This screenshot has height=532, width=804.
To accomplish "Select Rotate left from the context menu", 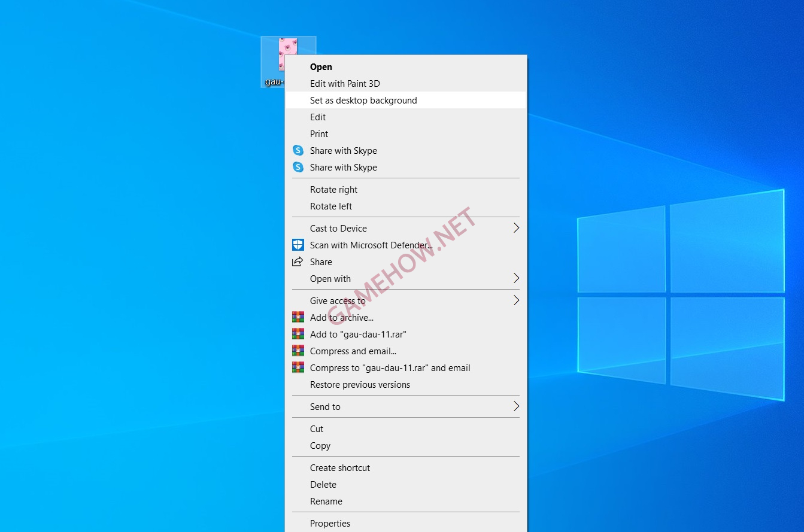I will click(331, 206).
